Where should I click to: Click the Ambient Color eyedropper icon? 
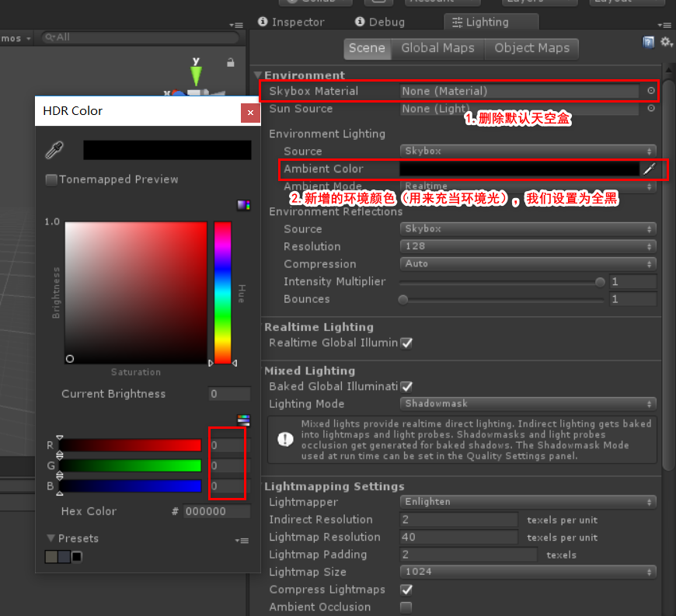tap(650, 169)
